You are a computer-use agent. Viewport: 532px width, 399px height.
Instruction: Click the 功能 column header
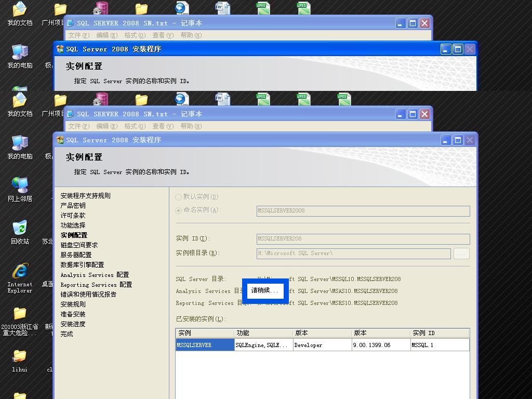click(263, 333)
